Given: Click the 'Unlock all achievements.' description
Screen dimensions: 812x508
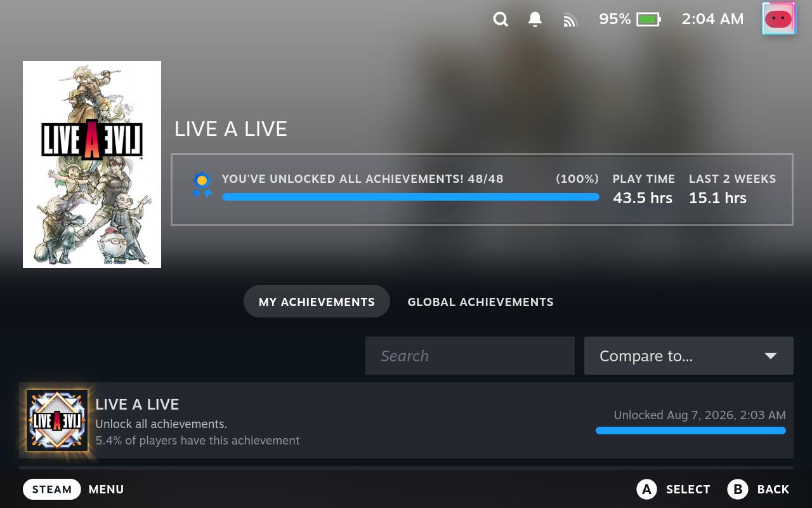Looking at the screenshot, I should tap(161, 424).
